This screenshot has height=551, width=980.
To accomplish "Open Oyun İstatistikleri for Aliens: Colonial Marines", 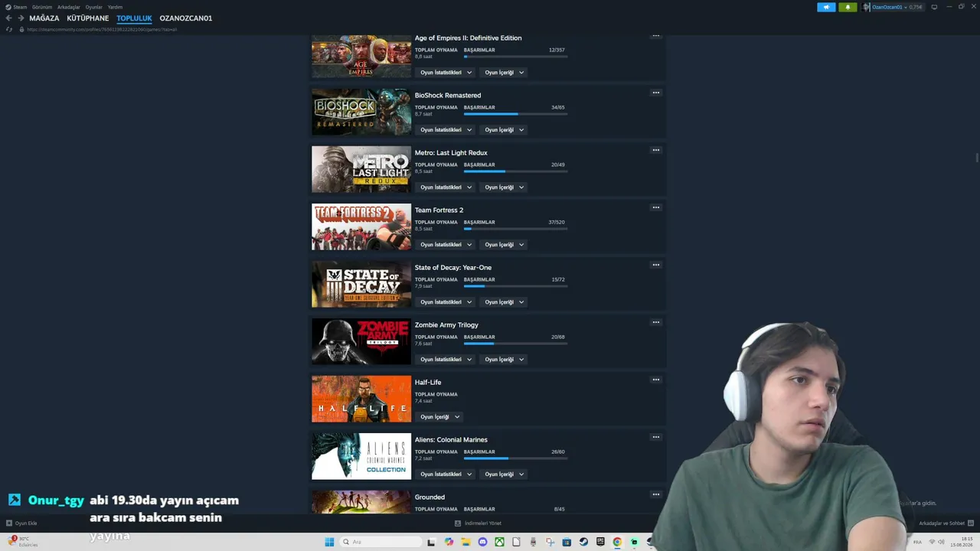I will tap(446, 474).
